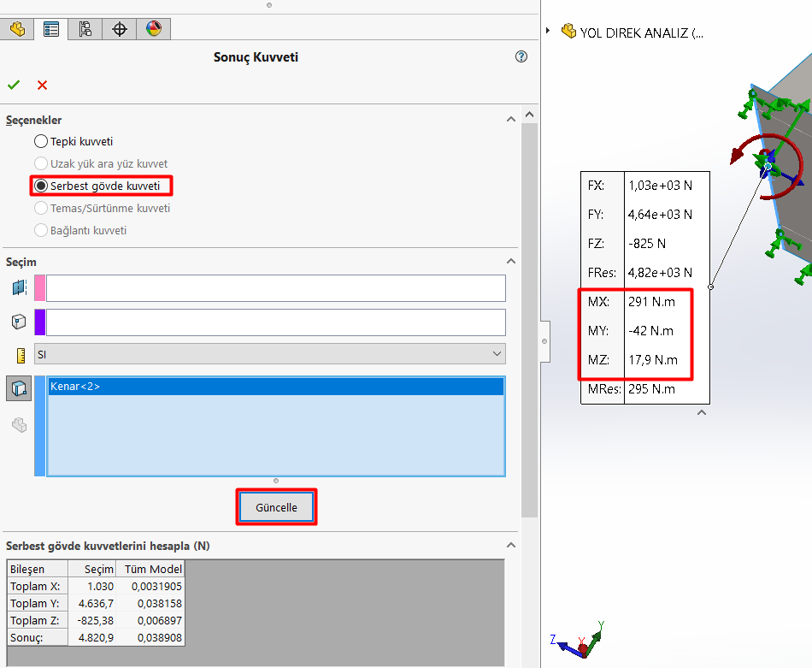Click the YOL DIREK ANALIZ tree label
The width and height of the screenshot is (812, 668).
click(642, 33)
